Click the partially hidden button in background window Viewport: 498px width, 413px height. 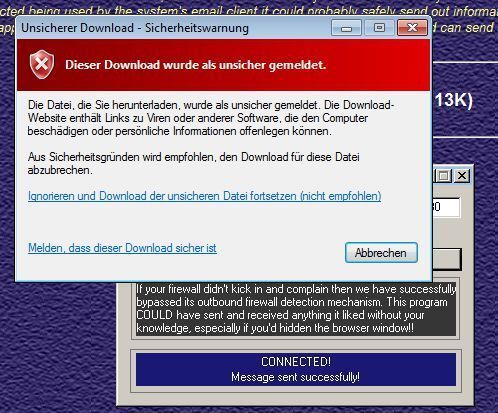[447, 259]
